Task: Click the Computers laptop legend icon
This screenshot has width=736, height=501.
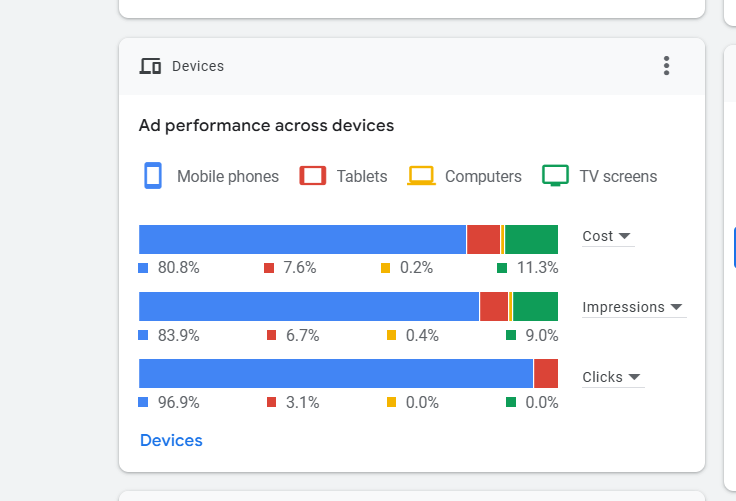Action: [421, 176]
